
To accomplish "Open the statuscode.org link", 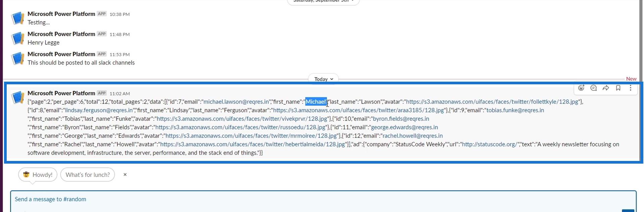I will 489,144.
